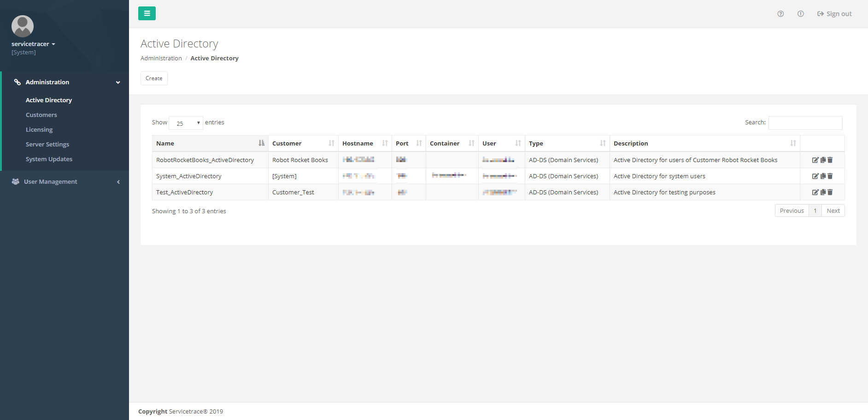Viewport: 868px width, 420px height.
Task: Click the Active Directory breadcrumb text
Action: point(214,58)
